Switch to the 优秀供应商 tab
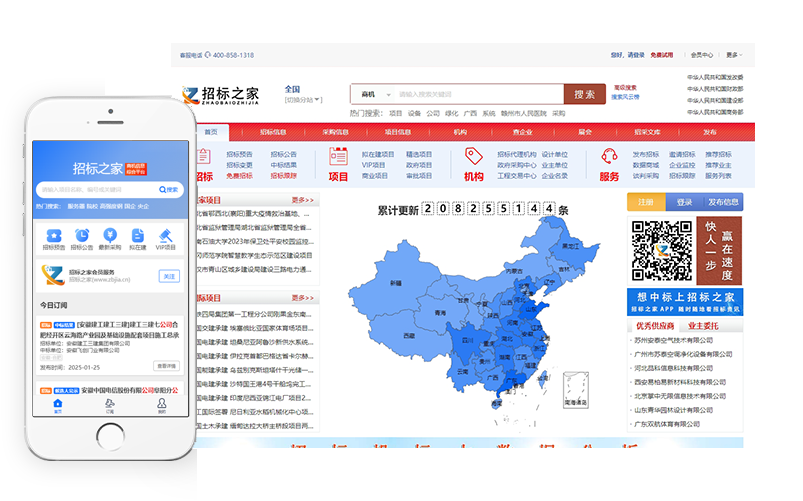Viewport: 803px width, 501px height. (x=654, y=326)
